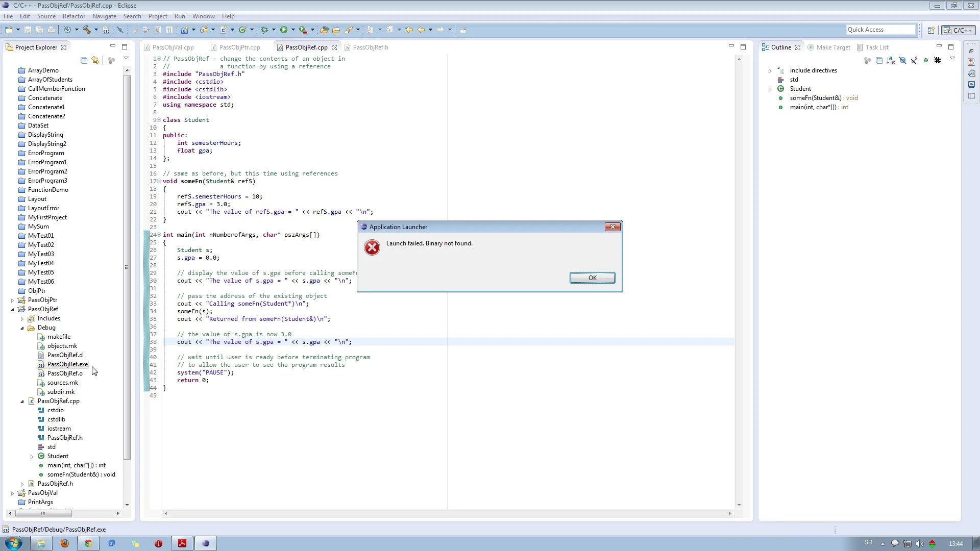980x551 pixels.
Task: Toggle Link with Editor in Project Explorer
Action: pyautogui.click(x=95, y=60)
